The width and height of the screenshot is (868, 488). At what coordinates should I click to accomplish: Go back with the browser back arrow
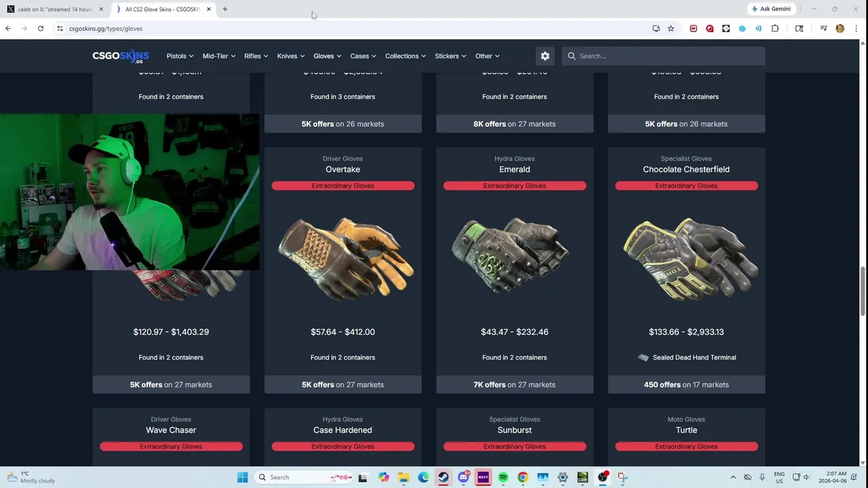[x=8, y=28]
